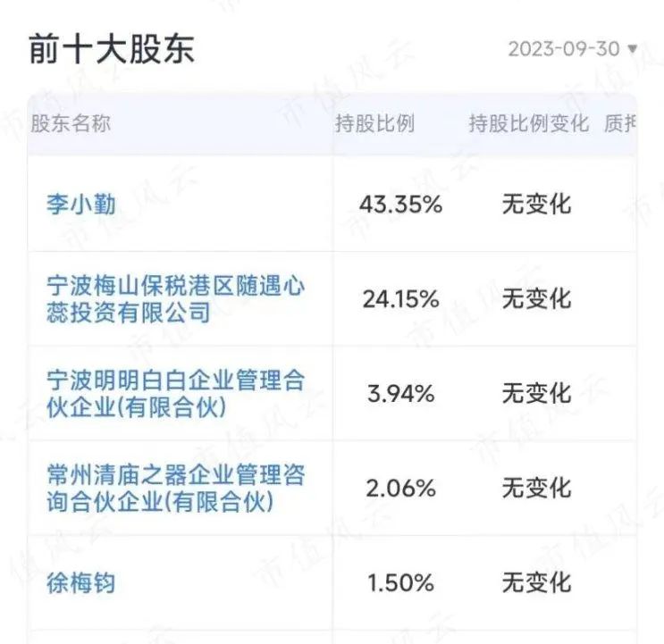Open shareholder 李小勤
This screenshot has height=644, width=664.
point(81,205)
